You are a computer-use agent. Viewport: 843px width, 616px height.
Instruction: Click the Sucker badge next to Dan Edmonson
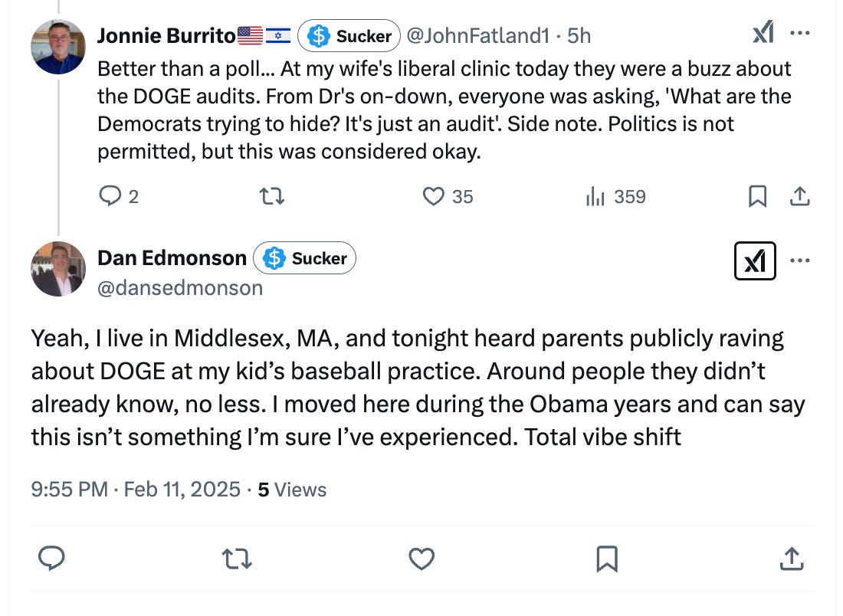click(304, 258)
